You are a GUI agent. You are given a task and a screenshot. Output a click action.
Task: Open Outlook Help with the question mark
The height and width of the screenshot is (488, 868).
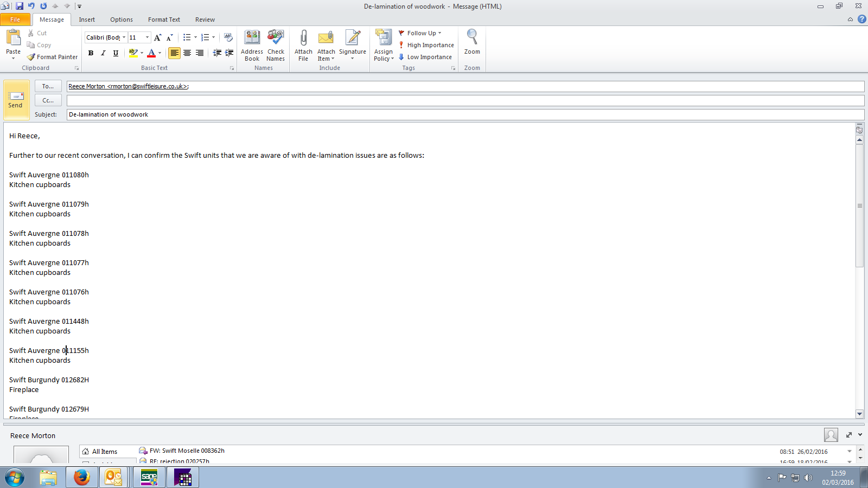pyautogui.click(x=861, y=19)
